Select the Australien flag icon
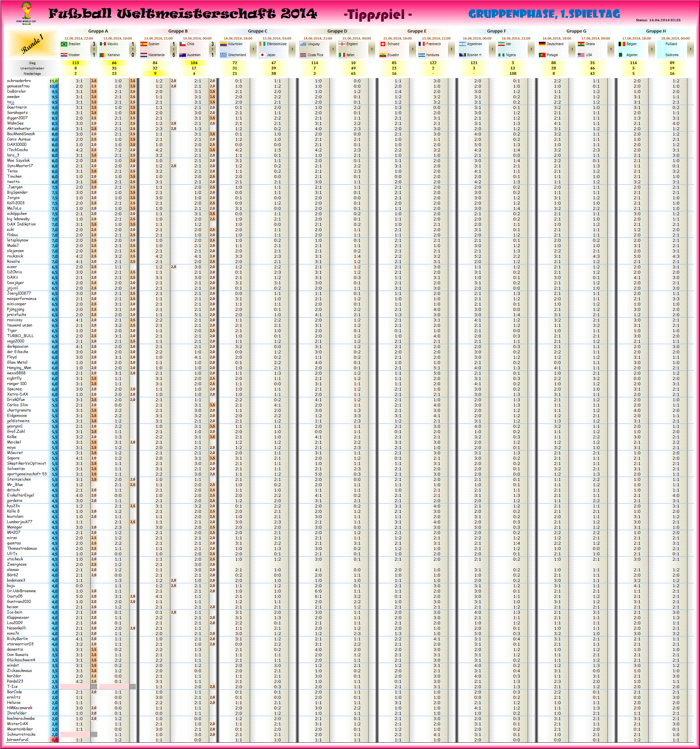 tap(182, 55)
